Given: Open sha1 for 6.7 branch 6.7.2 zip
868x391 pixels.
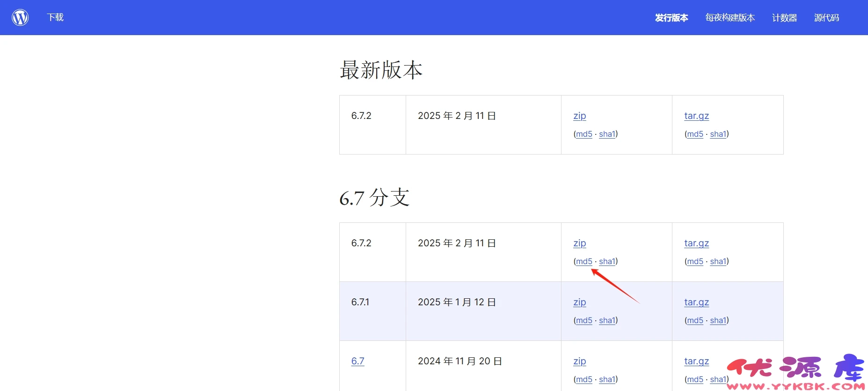Looking at the screenshot, I should coord(607,261).
